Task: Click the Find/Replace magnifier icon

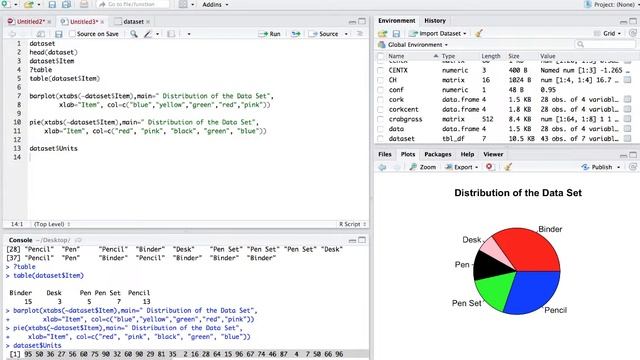Action: pos(134,34)
